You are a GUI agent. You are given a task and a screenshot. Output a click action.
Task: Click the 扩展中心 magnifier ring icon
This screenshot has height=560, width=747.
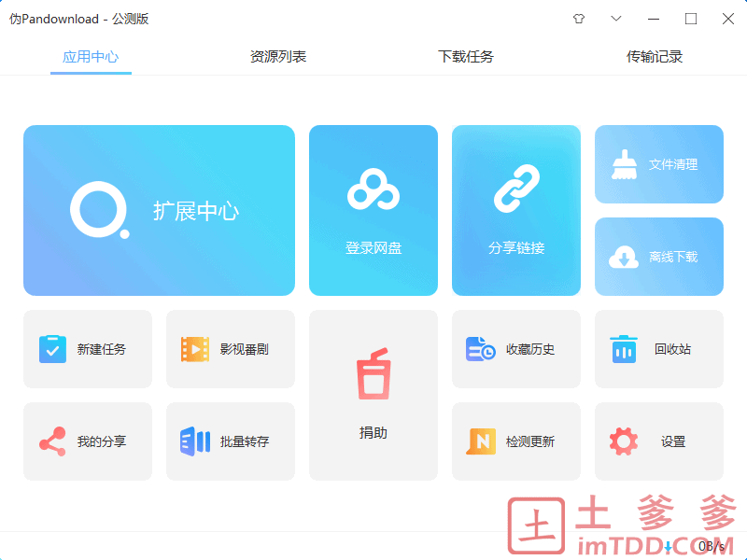coord(100,209)
